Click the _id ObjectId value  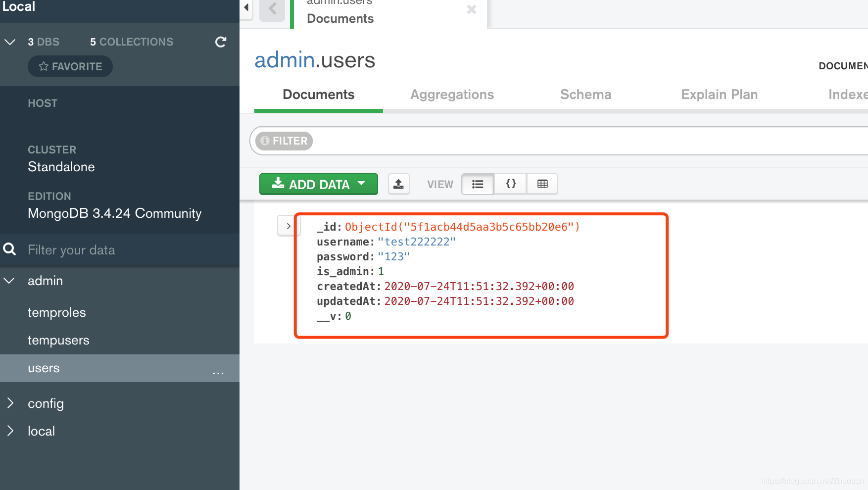tap(462, 227)
